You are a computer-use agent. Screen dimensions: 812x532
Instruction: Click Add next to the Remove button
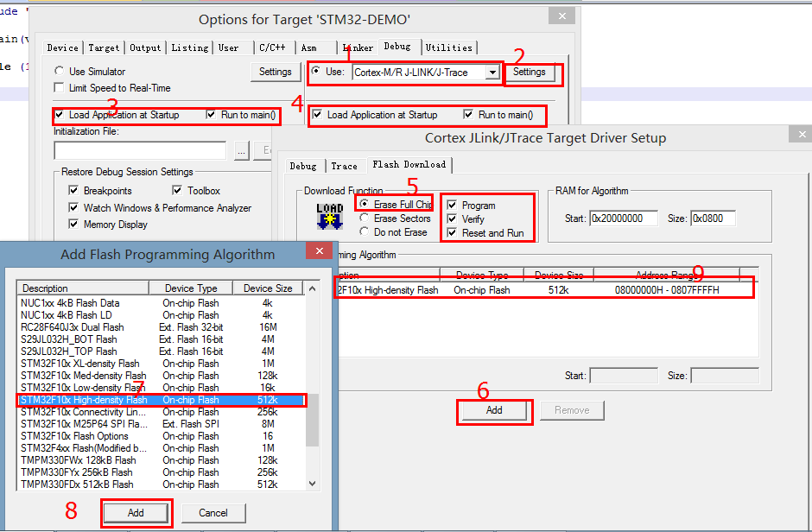tap(494, 410)
